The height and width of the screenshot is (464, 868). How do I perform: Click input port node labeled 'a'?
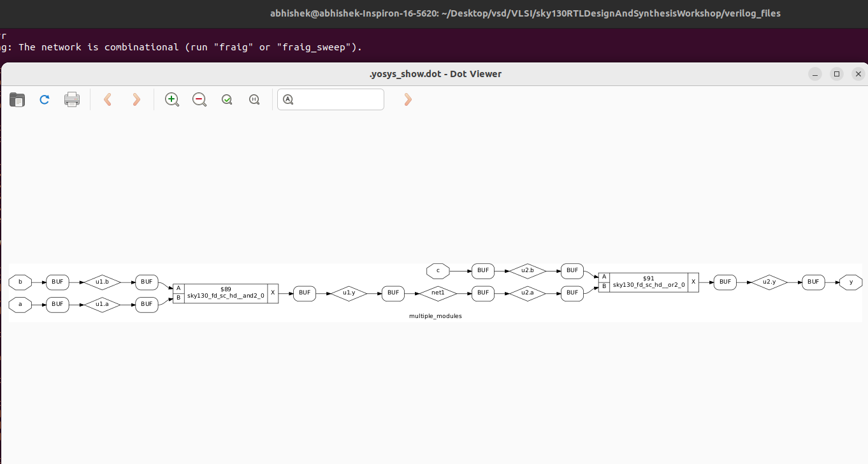click(20, 305)
